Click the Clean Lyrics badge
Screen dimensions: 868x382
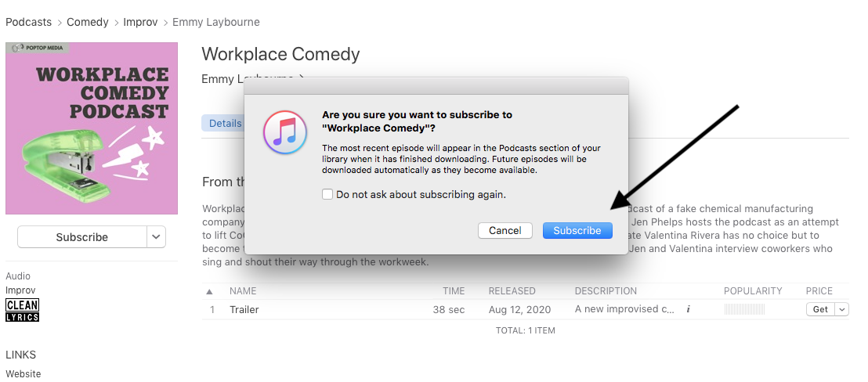[22, 310]
